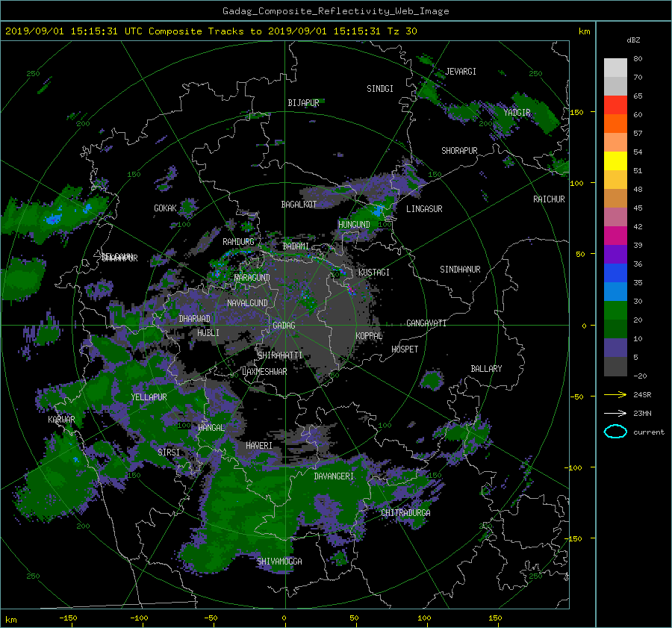Click the green echo cell southeast of Hospet
This screenshot has width=672, height=628.
click(432, 380)
